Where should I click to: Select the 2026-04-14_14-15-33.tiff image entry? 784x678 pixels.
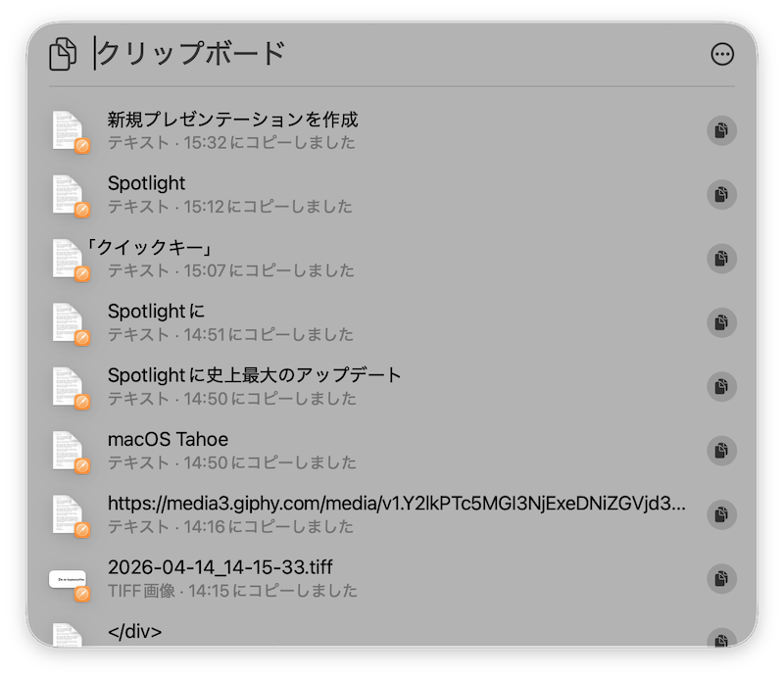(x=214, y=568)
